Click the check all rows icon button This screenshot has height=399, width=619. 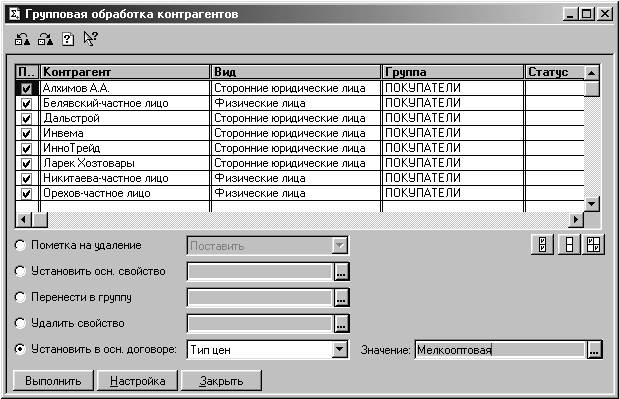point(542,245)
